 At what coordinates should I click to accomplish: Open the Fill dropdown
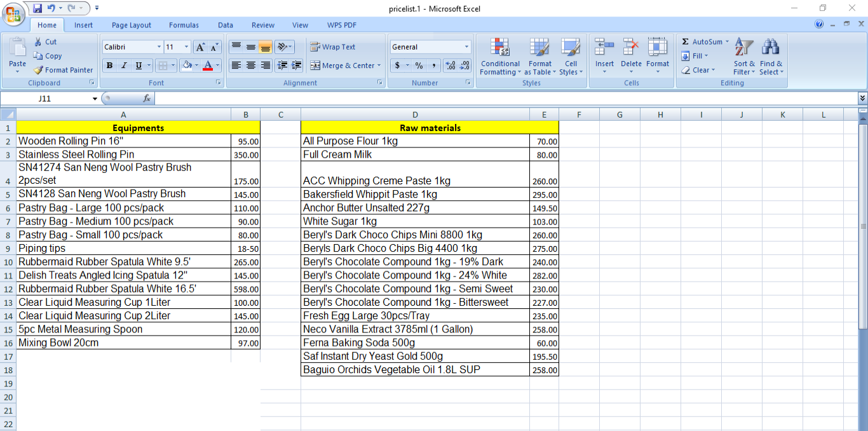pyautogui.click(x=695, y=56)
